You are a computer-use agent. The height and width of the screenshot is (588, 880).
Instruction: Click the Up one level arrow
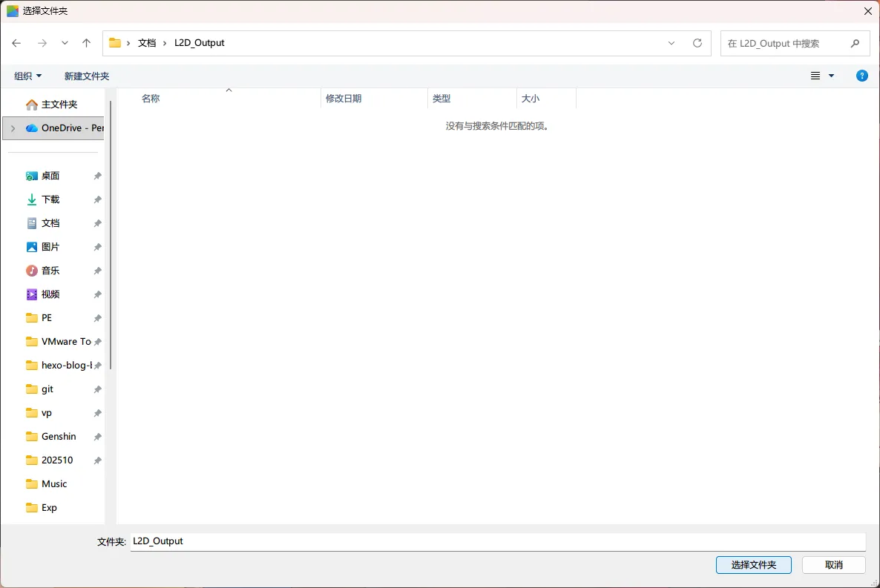pyautogui.click(x=86, y=43)
